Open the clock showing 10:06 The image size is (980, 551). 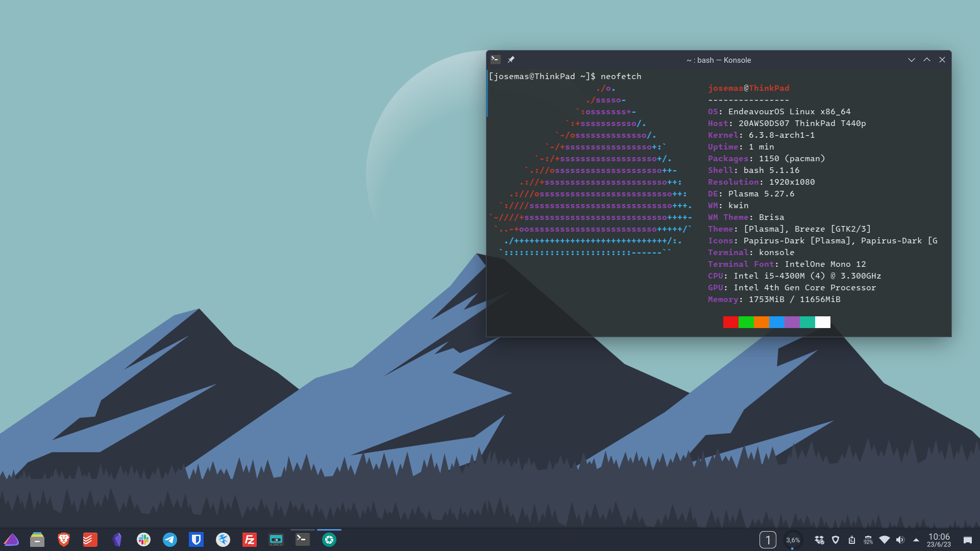[x=939, y=540]
